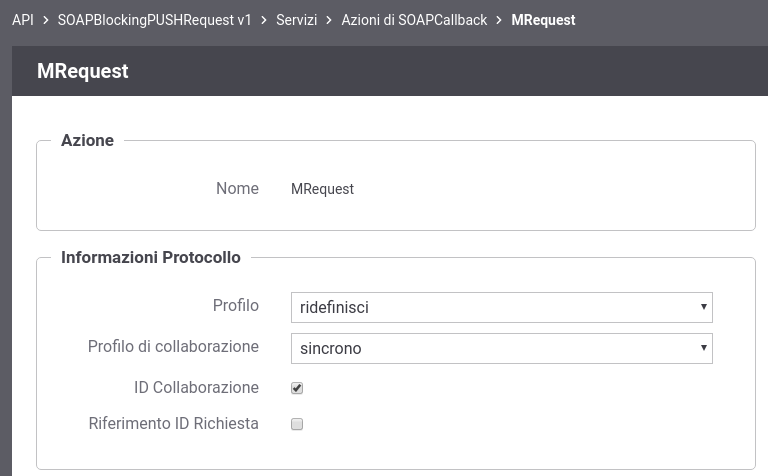Click the Profilo field label
This screenshot has height=476, width=768.
point(236,306)
